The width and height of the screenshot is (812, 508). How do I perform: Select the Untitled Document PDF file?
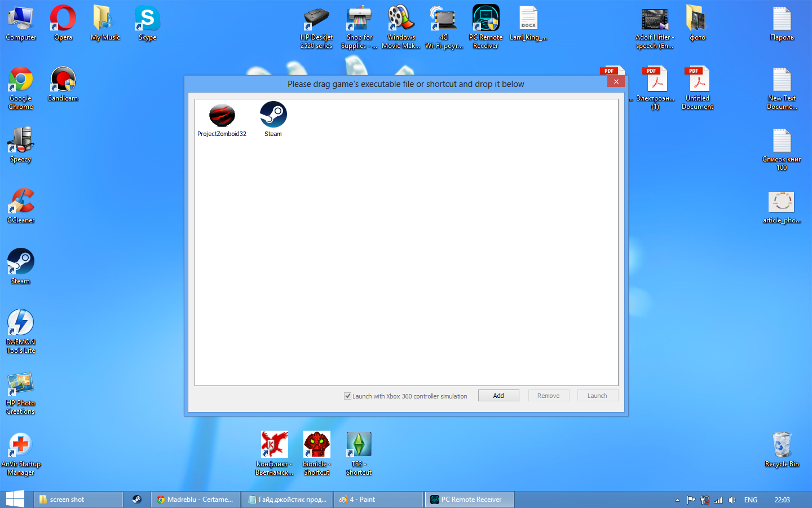(x=698, y=89)
